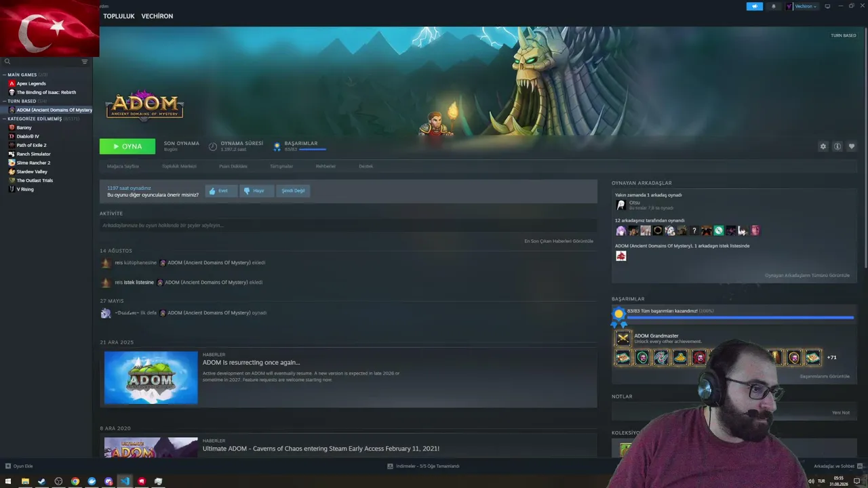Click the green OYNA play button
868x488 pixels.
pos(127,146)
